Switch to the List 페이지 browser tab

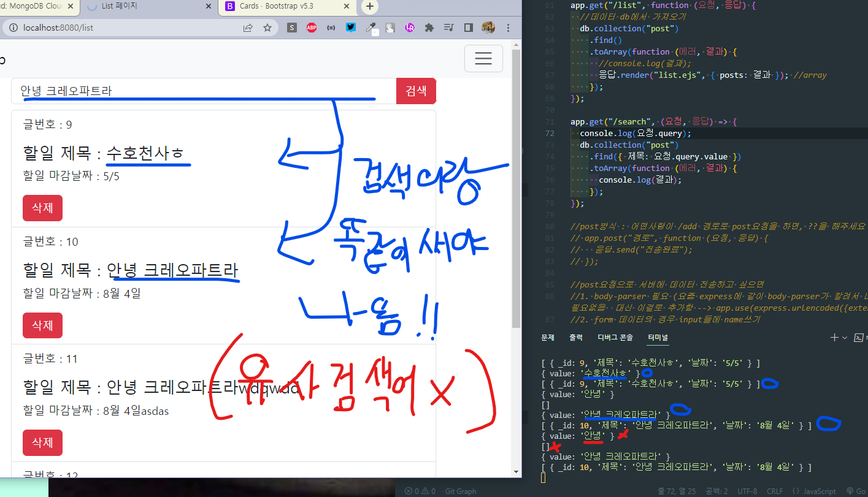point(147,7)
